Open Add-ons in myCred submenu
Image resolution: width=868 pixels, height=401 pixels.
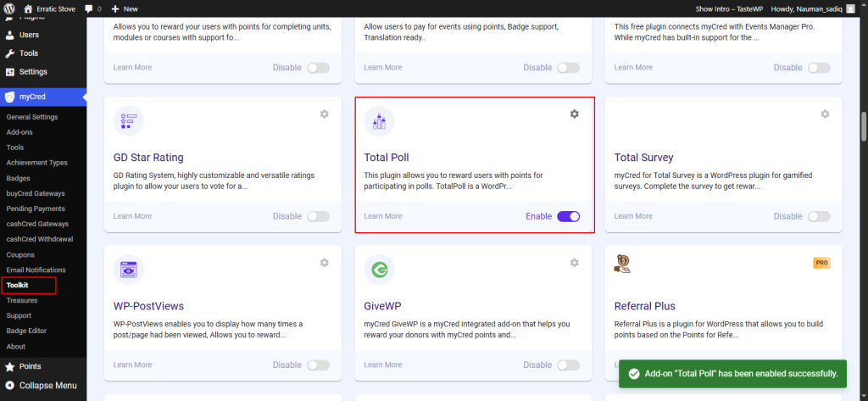point(19,132)
